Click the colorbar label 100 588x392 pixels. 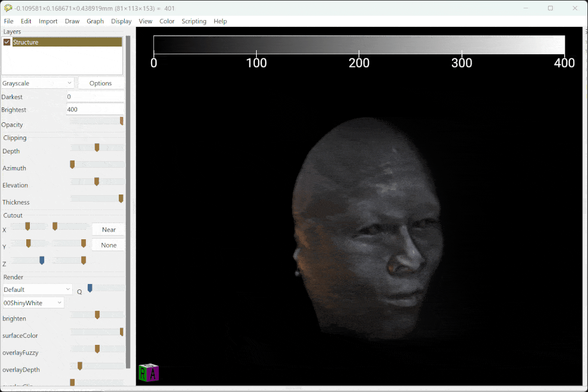256,63
